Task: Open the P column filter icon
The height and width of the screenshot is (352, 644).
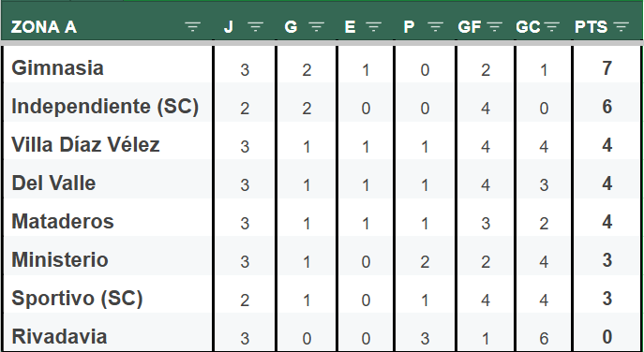Action: tap(435, 27)
